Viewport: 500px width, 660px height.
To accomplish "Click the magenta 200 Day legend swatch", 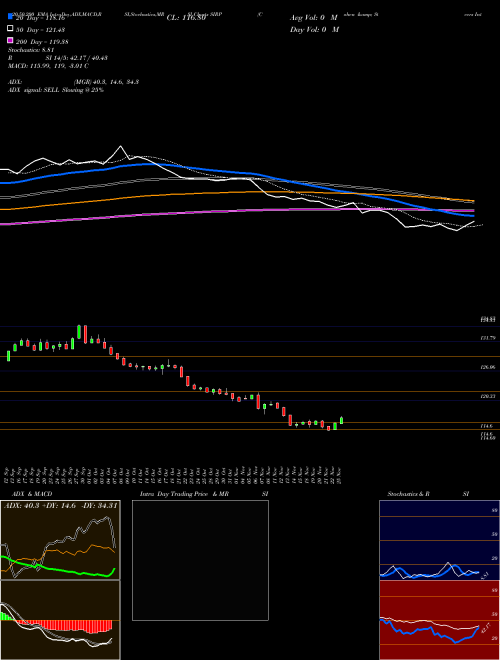I will [x=10, y=40].
